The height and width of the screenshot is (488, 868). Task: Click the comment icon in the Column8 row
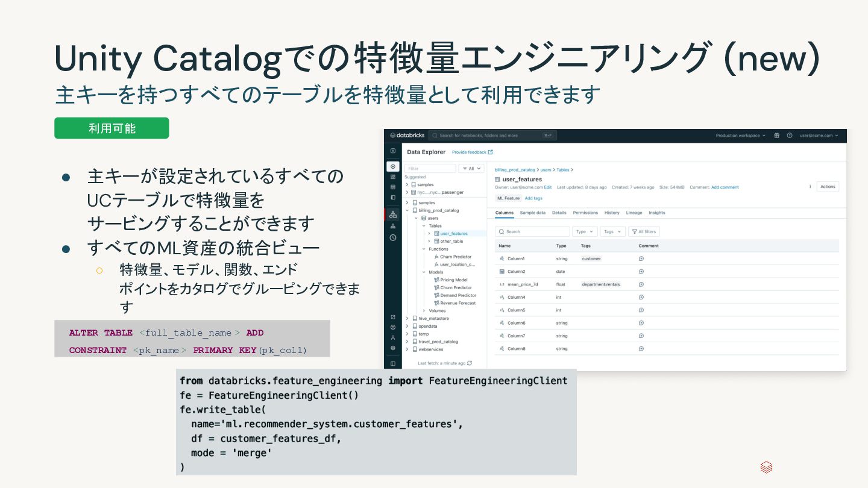(641, 349)
